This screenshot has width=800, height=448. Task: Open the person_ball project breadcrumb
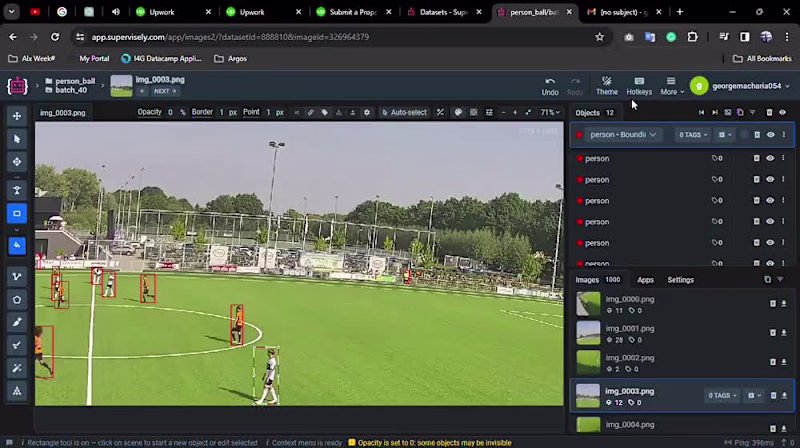tap(70, 81)
